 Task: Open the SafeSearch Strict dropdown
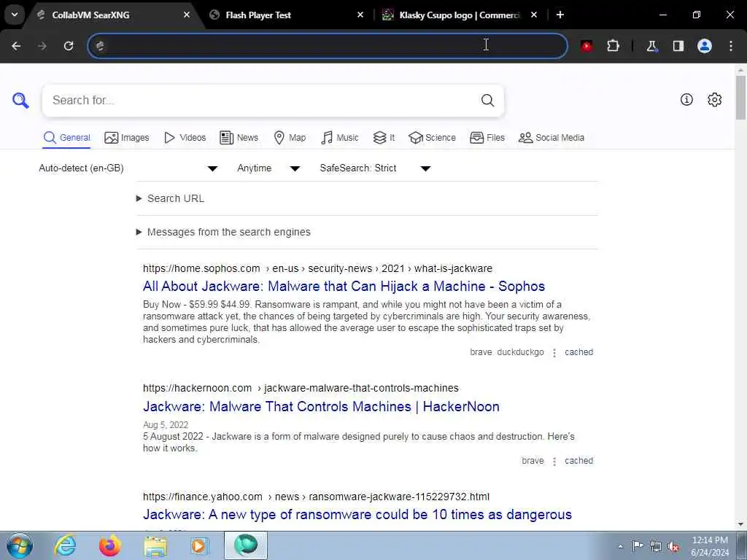(x=376, y=168)
